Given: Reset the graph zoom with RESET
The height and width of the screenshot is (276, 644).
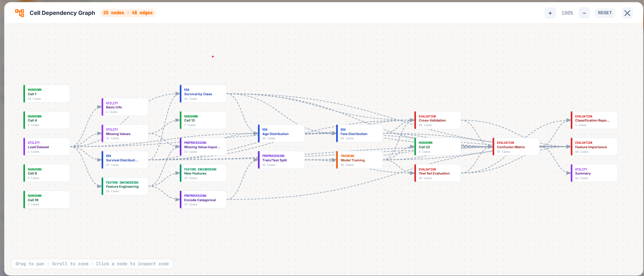Looking at the screenshot, I should (x=605, y=13).
